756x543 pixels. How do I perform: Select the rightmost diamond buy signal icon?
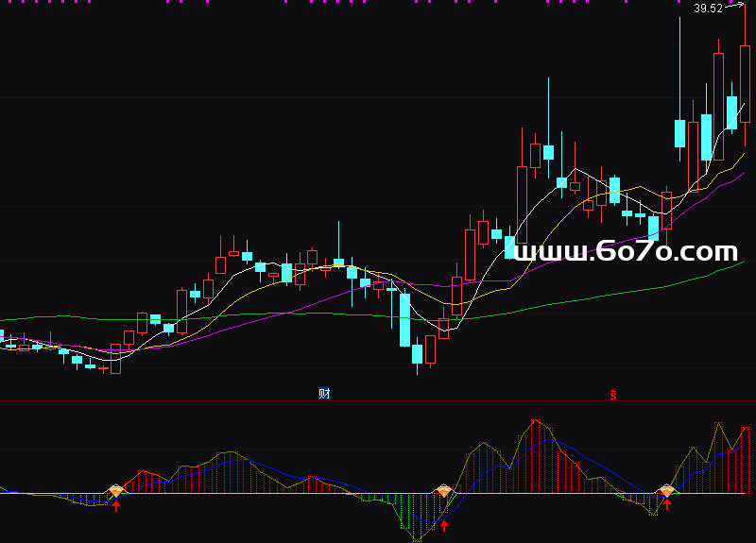[x=667, y=490]
